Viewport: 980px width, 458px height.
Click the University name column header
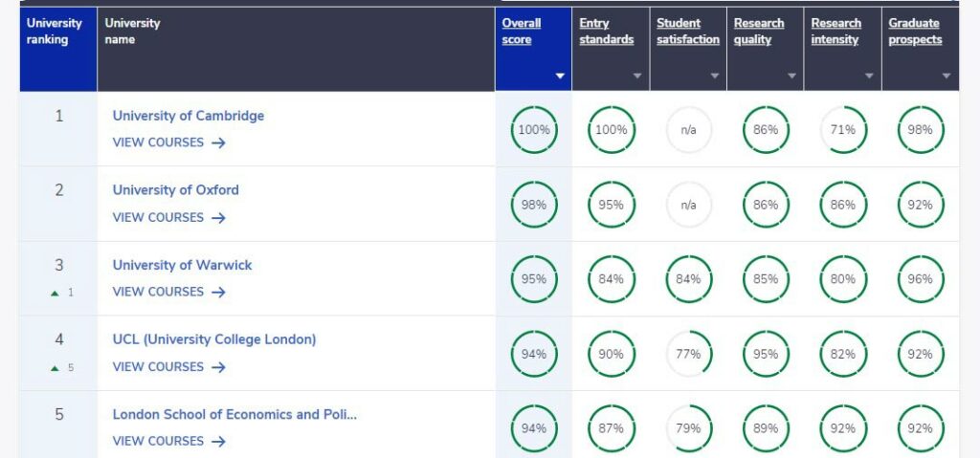[x=133, y=32]
